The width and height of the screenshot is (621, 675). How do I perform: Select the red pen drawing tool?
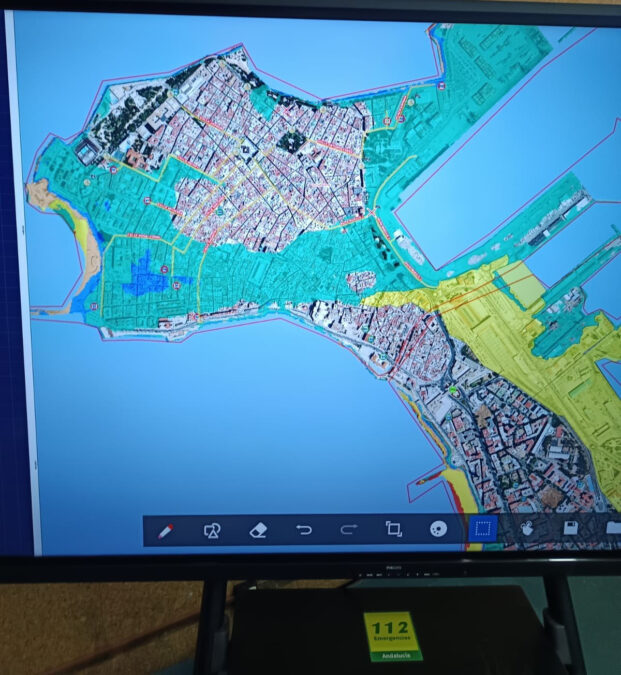pos(166,530)
